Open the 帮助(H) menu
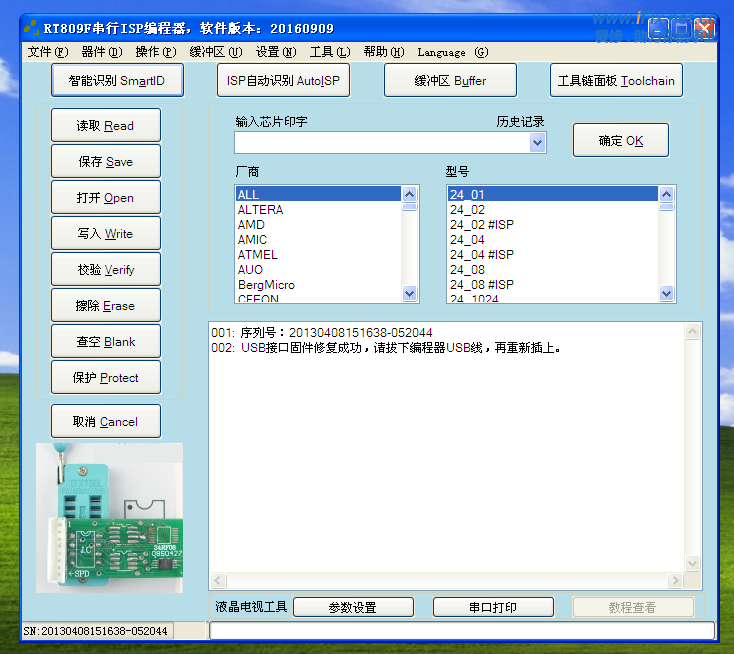This screenshot has height=654, width=734. tap(384, 52)
